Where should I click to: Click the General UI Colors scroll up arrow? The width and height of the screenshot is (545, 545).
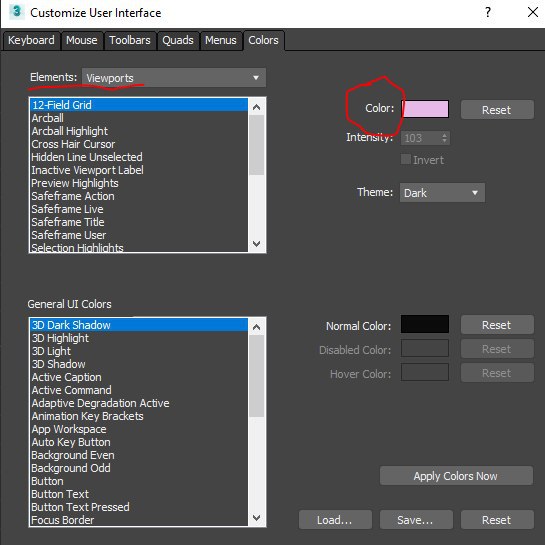tap(257, 327)
